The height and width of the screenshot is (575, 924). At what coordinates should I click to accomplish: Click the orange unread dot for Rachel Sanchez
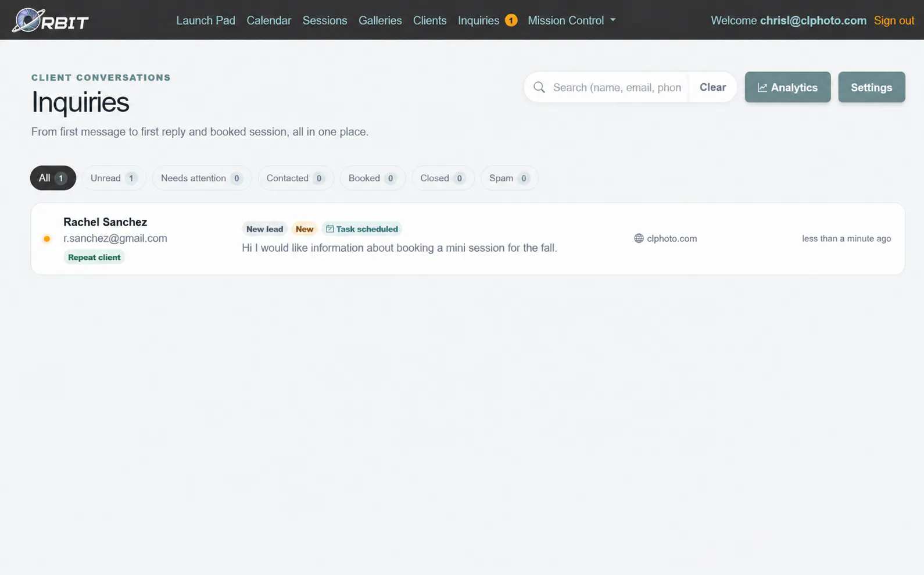(x=47, y=238)
